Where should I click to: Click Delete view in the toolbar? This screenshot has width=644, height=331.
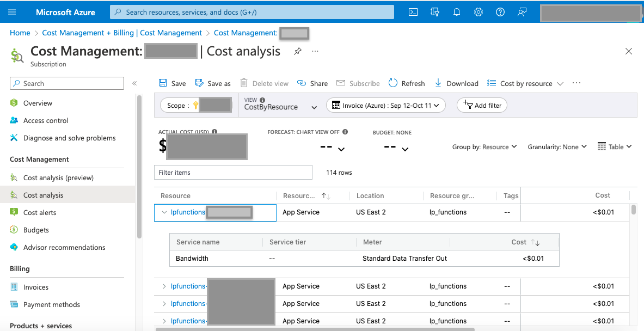tap(264, 83)
